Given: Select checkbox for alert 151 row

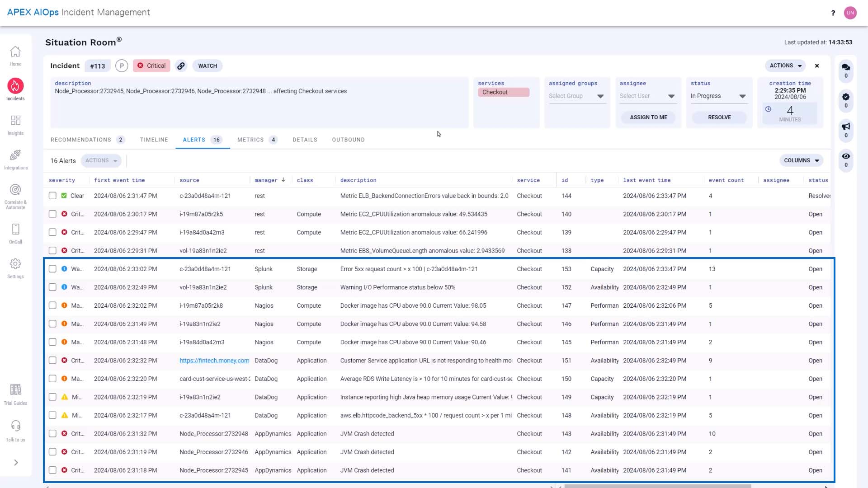Looking at the screenshot, I should (52, 361).
